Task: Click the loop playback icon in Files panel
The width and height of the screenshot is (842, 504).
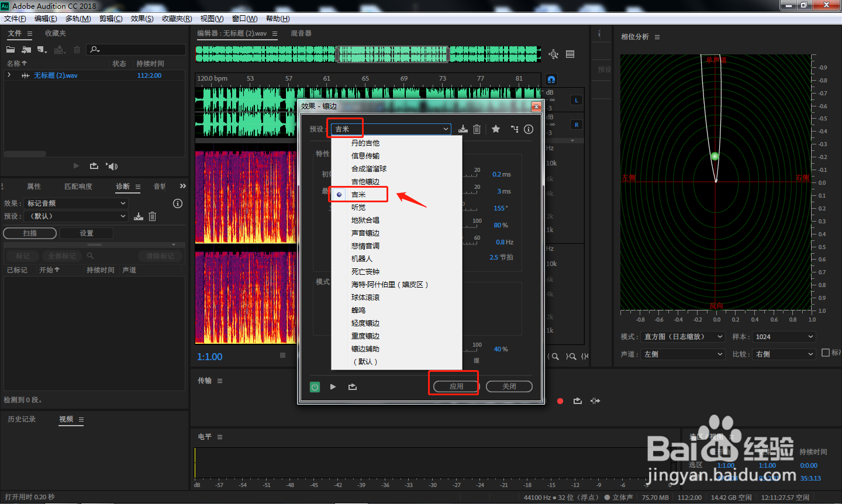Action: [94, 166]
